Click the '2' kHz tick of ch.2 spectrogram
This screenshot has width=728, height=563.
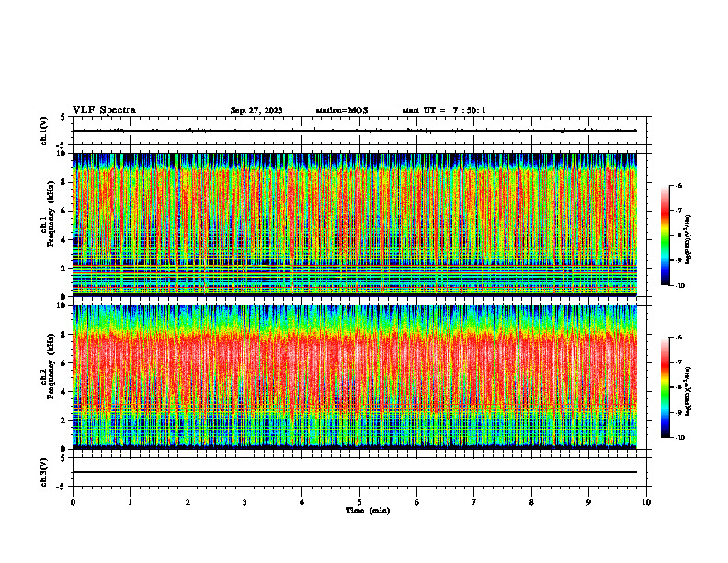[x=64, y=420]
